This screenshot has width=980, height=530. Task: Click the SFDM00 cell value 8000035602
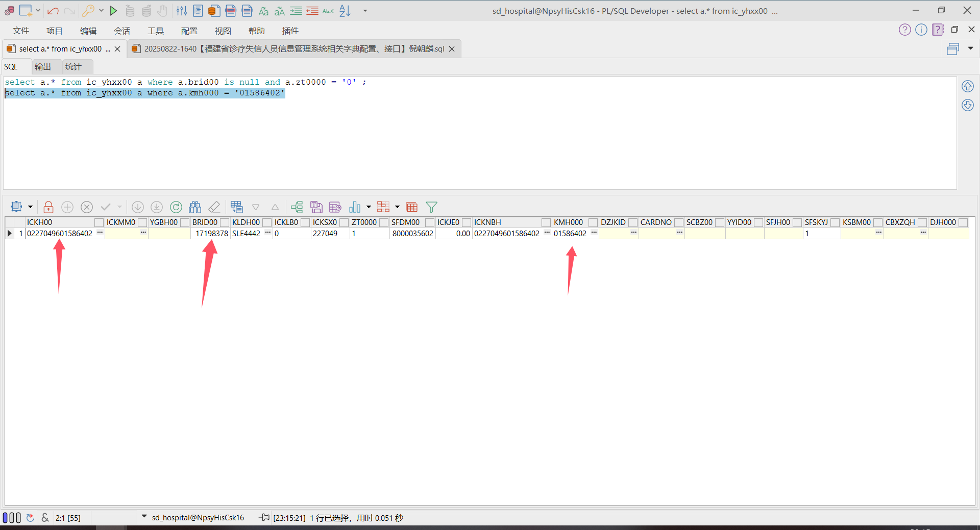[x=412, y=234]
